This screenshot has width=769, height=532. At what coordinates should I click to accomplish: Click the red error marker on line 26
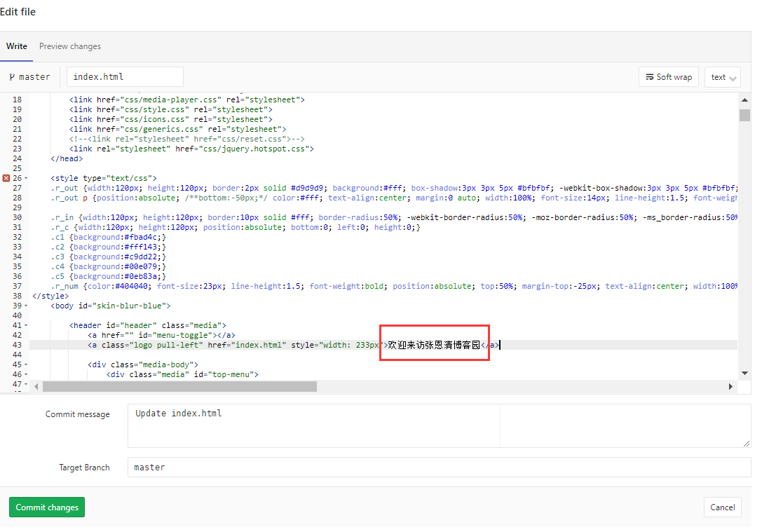(x=6, y=177)
